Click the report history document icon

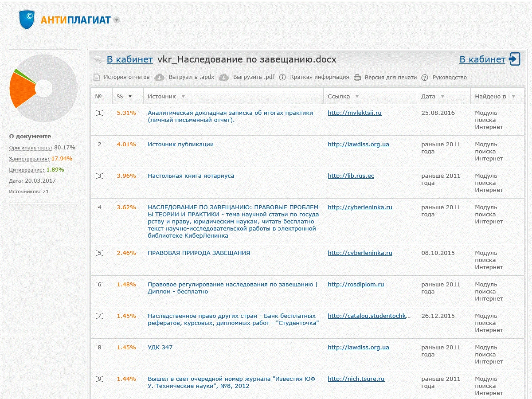tap(97, 77)
